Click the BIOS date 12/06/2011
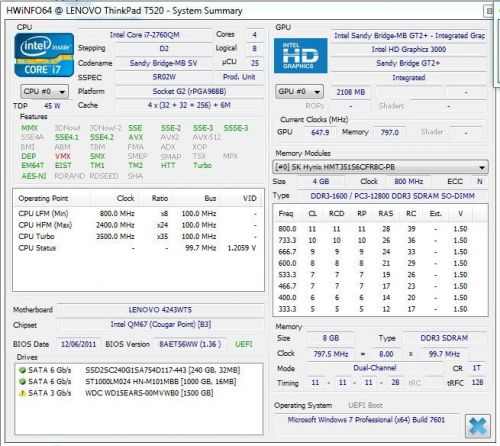This screenshot has height=446, width=500. [78, 344]
